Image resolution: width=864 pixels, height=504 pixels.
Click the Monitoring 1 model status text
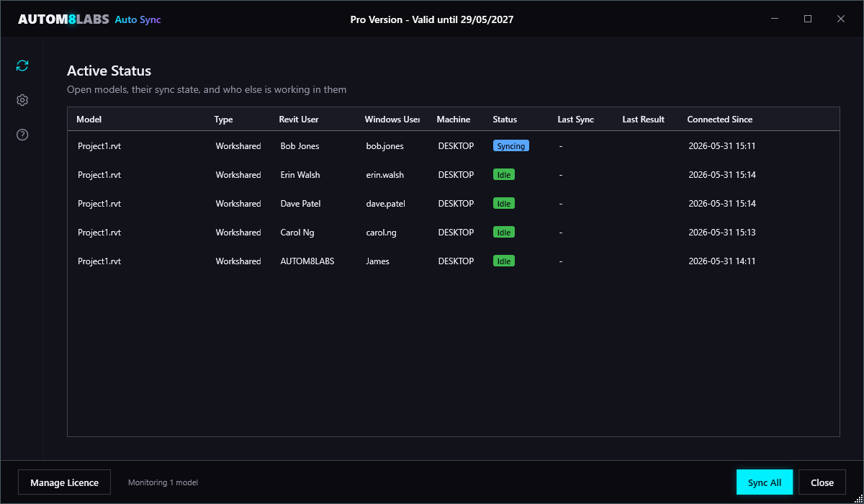point(163,482)
